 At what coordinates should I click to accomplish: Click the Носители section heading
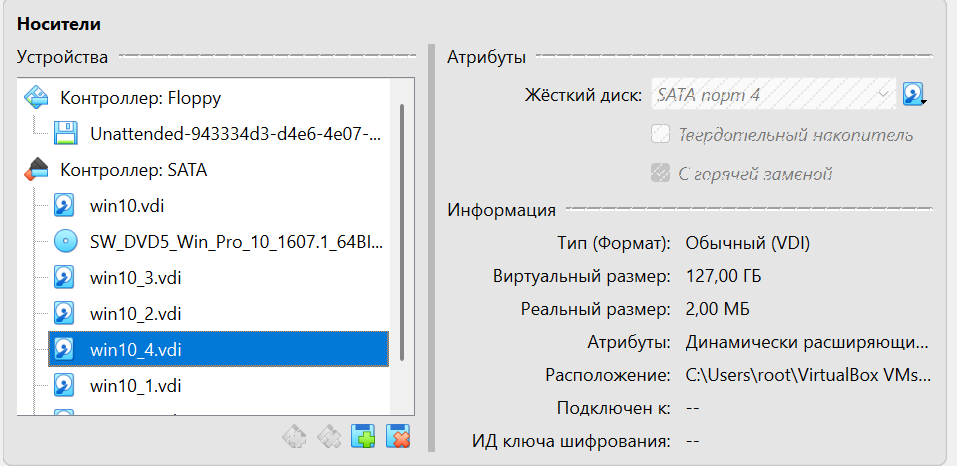click(59, 24)
